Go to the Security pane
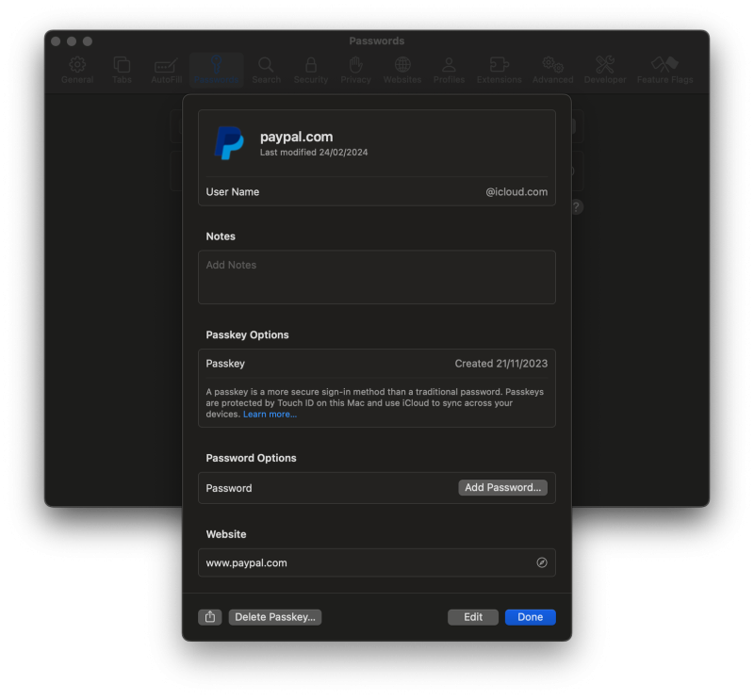Screen dimensions: 754x700 click(x=311, y=71)
